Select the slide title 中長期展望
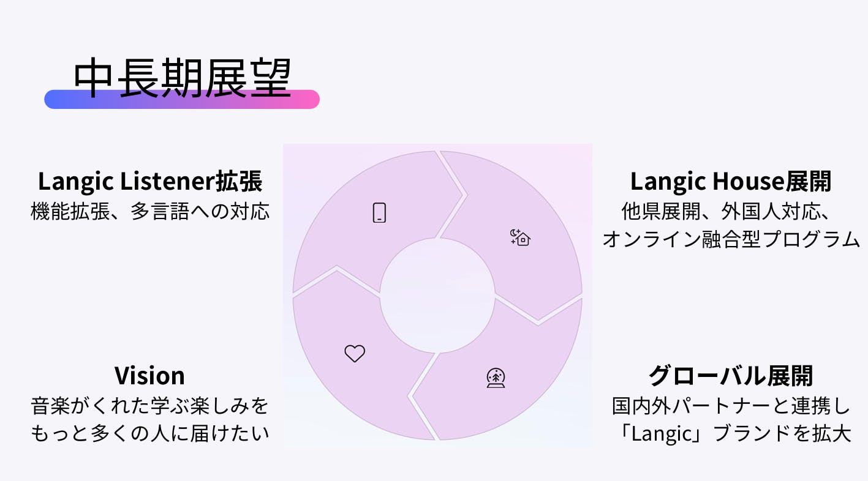 [x=182, y=79]
